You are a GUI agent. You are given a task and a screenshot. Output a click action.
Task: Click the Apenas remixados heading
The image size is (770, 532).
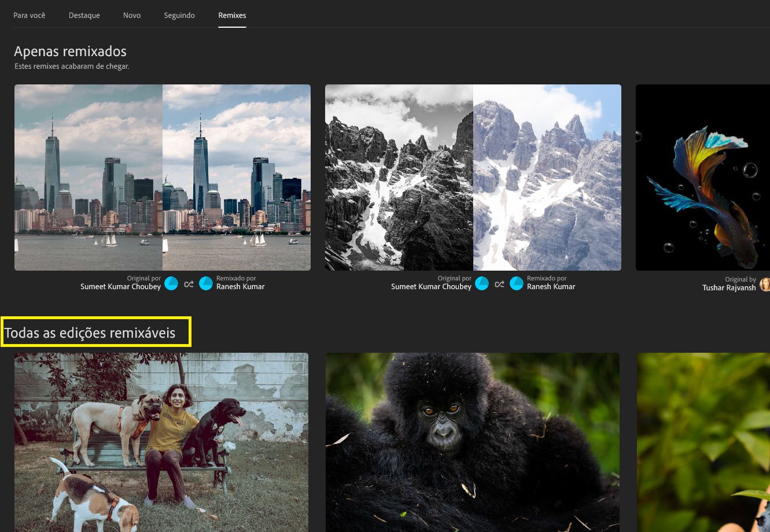pyautogui.click(x=70, y=51)
